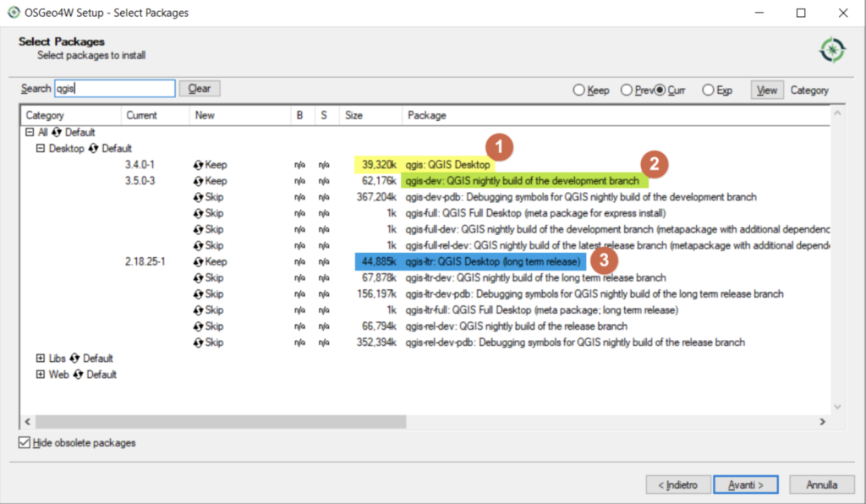Minimize the OSGeo4W Setup window
This screenshot has width=866, height=504.
759,13
